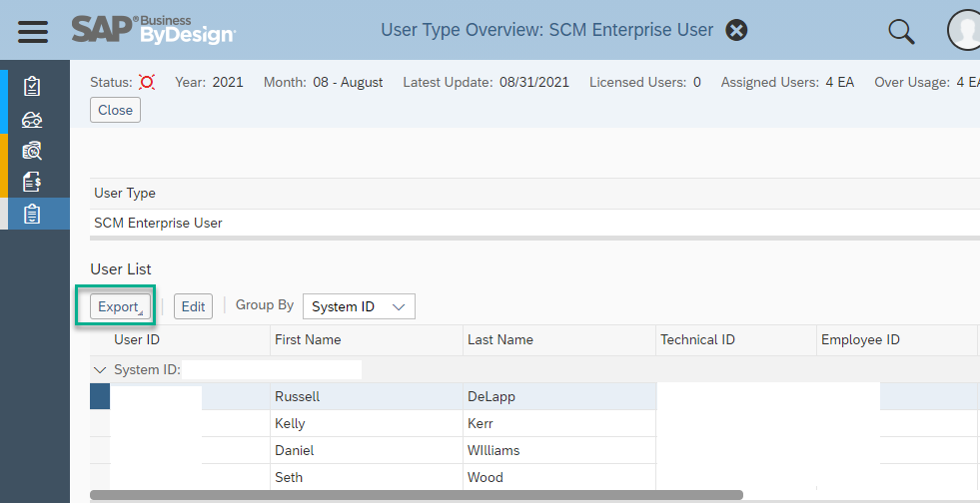Click the page title 'User Type Overview: SCM Enterprise User'
The width and height of the screenshot is (980, 503).
(546, 30)
